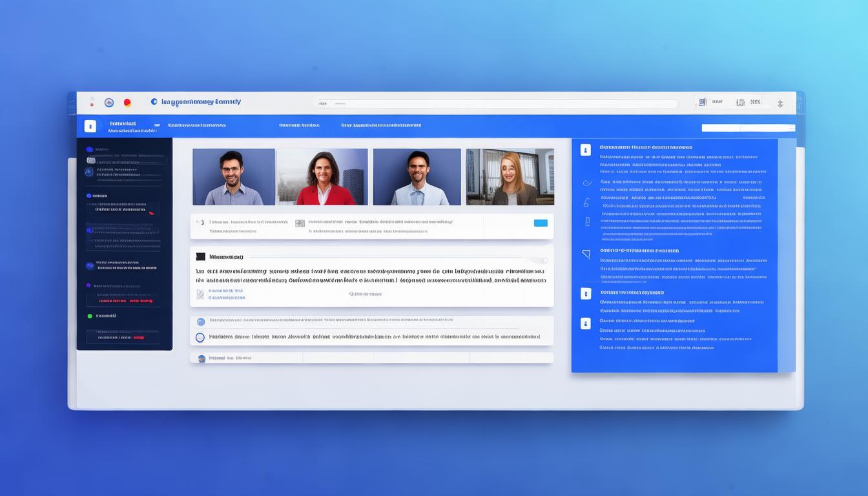The width and height of the screenshot is (868, 496).
Task: Open the woman in red jacket thumbnail
Action: (x=322, y=177)
